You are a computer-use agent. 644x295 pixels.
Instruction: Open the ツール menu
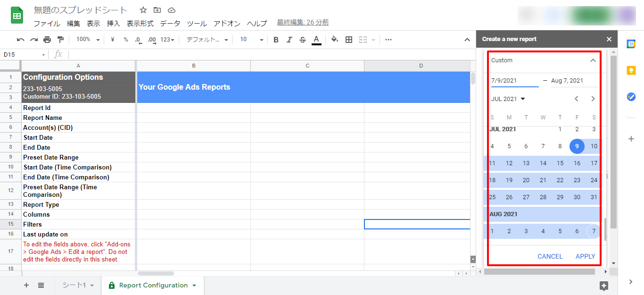click(x=197, y=23)
